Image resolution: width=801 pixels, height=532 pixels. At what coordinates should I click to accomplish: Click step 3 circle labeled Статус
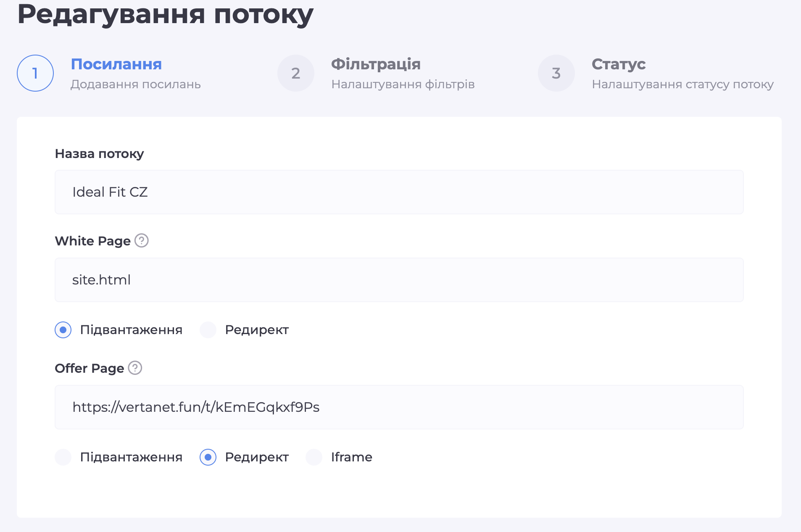pos(556,73)
